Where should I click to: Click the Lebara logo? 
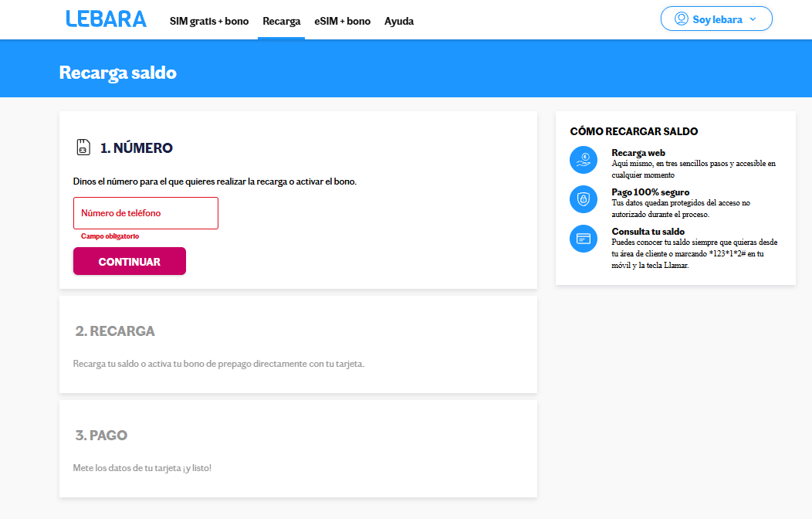(107, 19)
